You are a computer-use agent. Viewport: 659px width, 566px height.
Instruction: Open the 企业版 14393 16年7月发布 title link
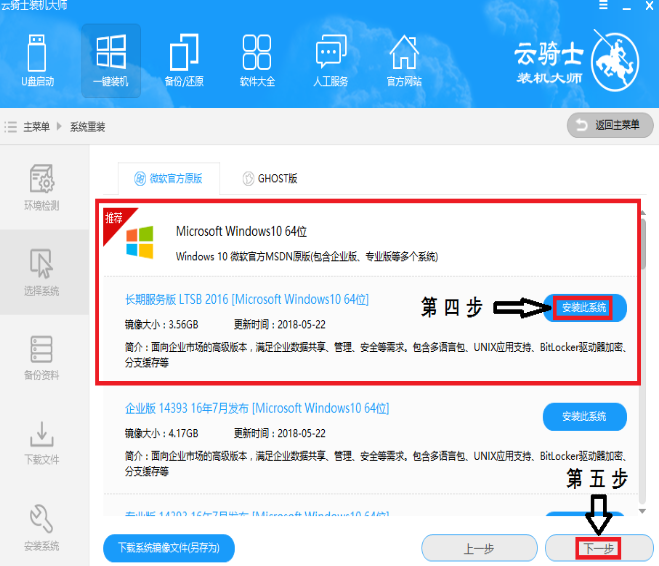pos(257,408)
